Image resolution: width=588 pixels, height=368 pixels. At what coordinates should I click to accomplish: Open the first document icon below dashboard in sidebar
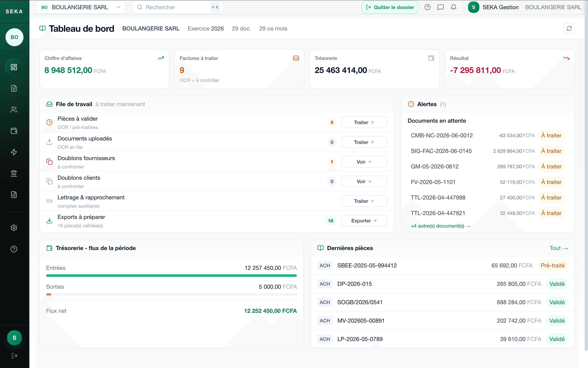pyautogui.click(x=14, y=88)
